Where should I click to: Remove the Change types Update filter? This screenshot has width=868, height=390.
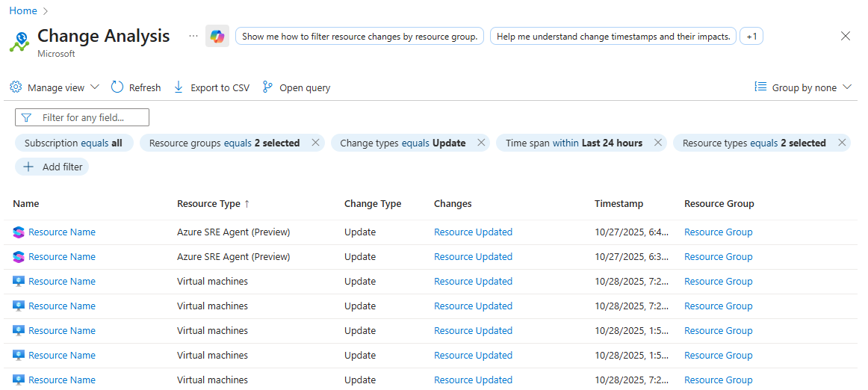point(481,143)
